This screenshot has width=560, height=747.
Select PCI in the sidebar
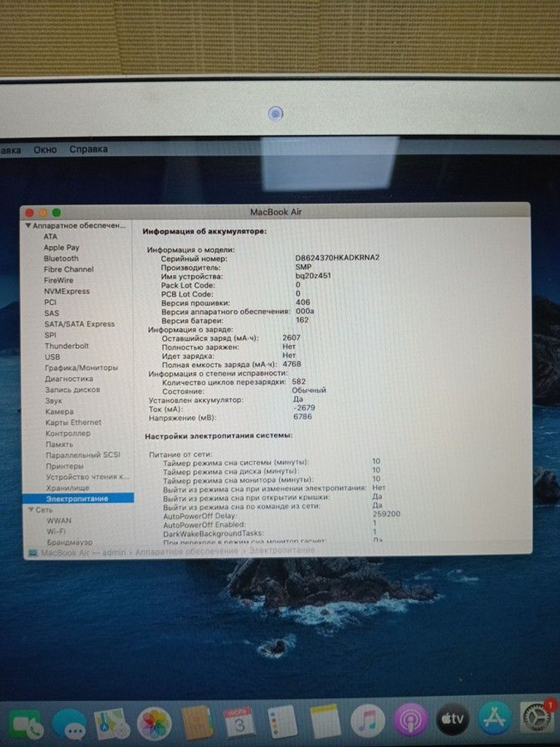point(50,302)
